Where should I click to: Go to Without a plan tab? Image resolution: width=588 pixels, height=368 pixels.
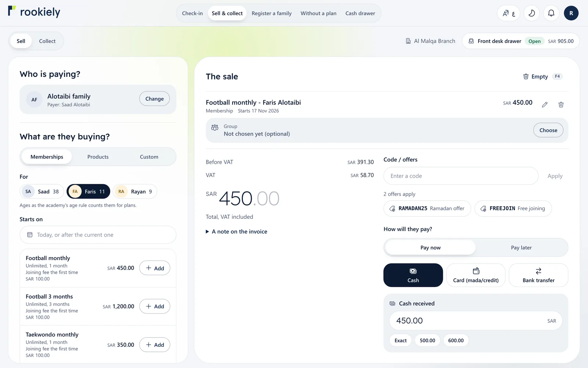(x=319, y=13)
